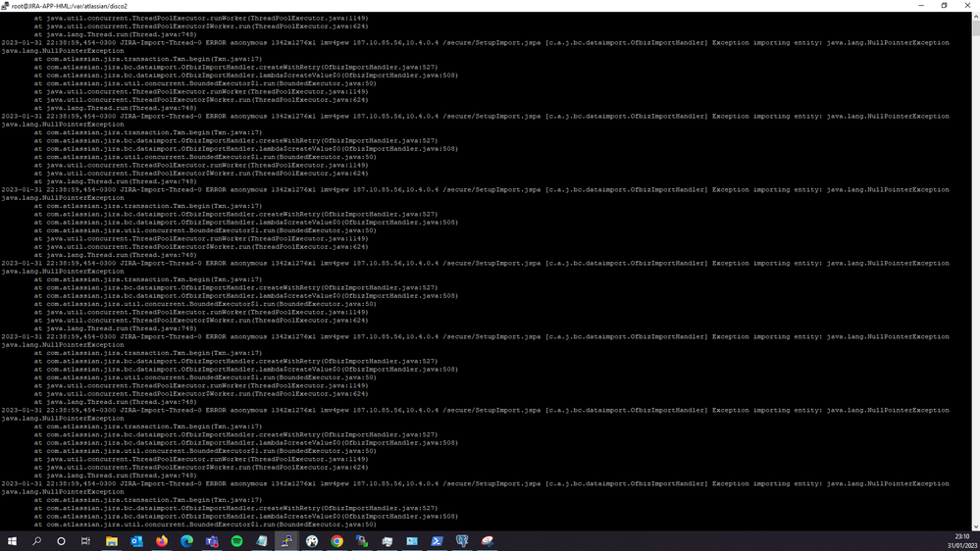The width and height of the screenshot is (980, 551).
Task: Select the active PuTTY taskbar icon
Action: point(286,541)
